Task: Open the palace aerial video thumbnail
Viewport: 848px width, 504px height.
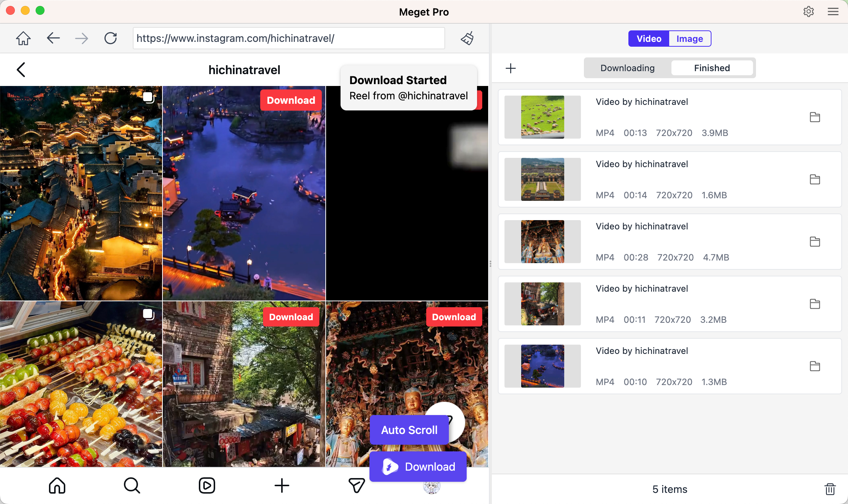Action: point(543,179)
